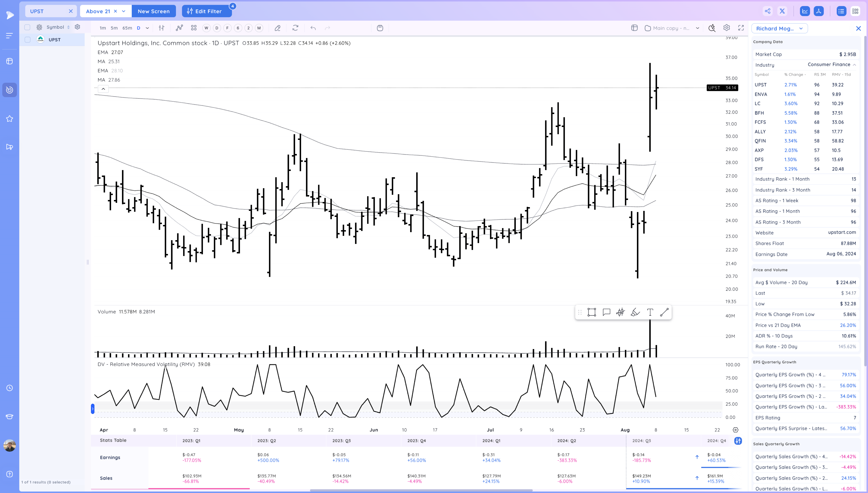Image resolution: width=868 pixels, height=493 pixels.
Task: Toggle chart fullscreen mode icon
Action: click(741, 28)
